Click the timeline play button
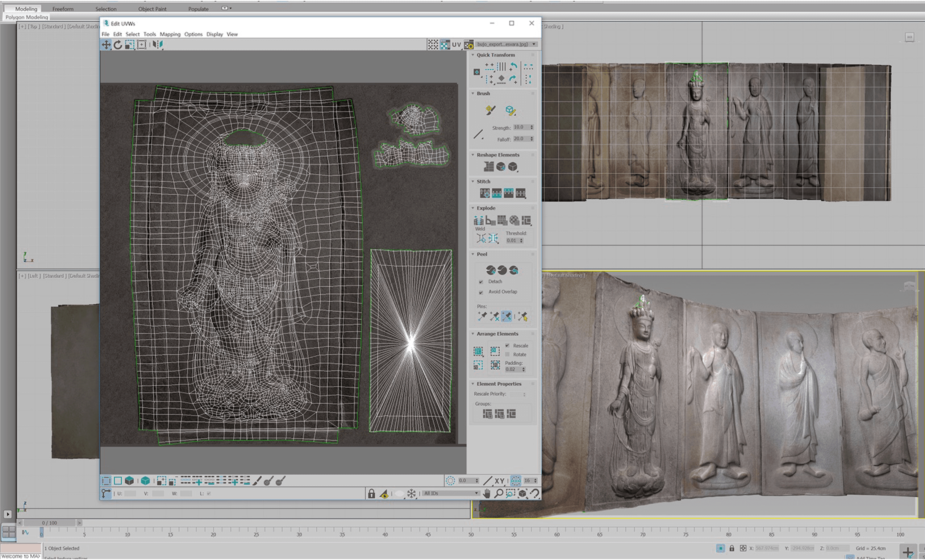Image resolution: width=925 pixels, height=560 pixels. click(8, 515)
